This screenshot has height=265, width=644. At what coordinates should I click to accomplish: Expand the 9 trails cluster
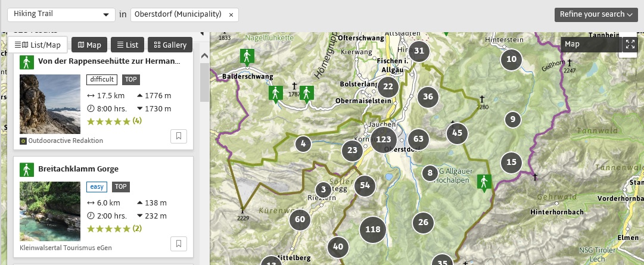point(512,120)
